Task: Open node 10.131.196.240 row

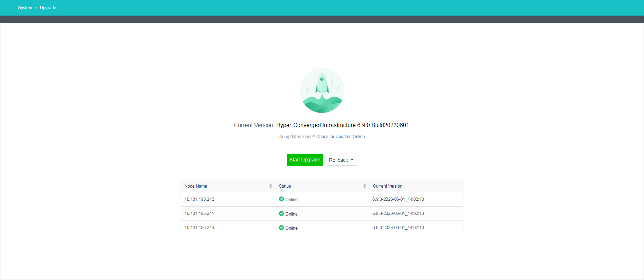Action: pos(199,228)
